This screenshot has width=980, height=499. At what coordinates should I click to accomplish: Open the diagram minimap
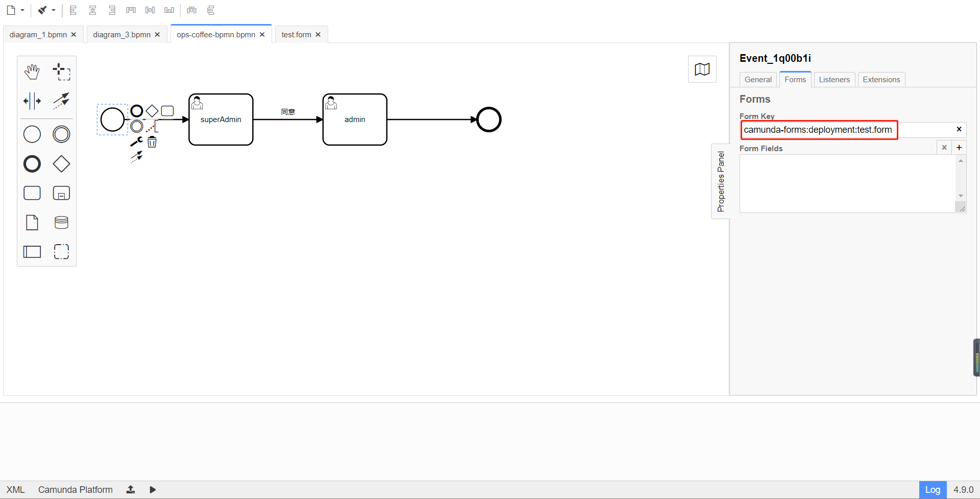pos(702,69)
